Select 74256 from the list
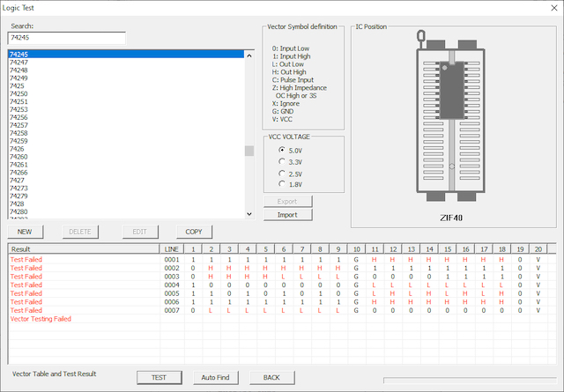The image size is (564, 392). (x=19, y=118)
